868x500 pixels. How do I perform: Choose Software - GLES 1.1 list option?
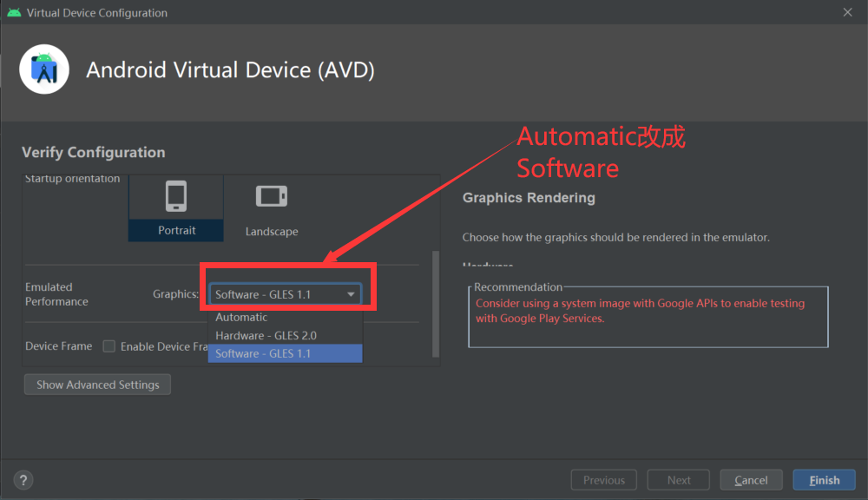[x=285, y=353]
